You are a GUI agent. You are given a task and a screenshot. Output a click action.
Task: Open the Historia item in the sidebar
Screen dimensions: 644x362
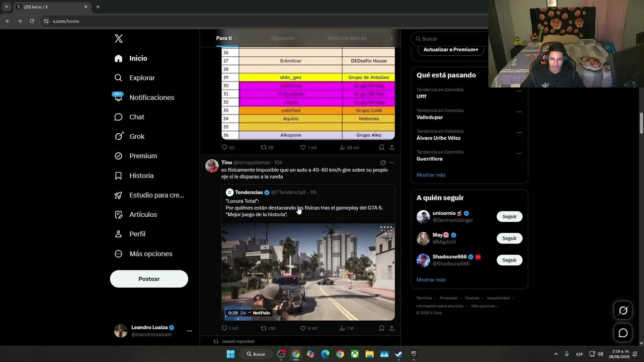click(x=134, y=175)
